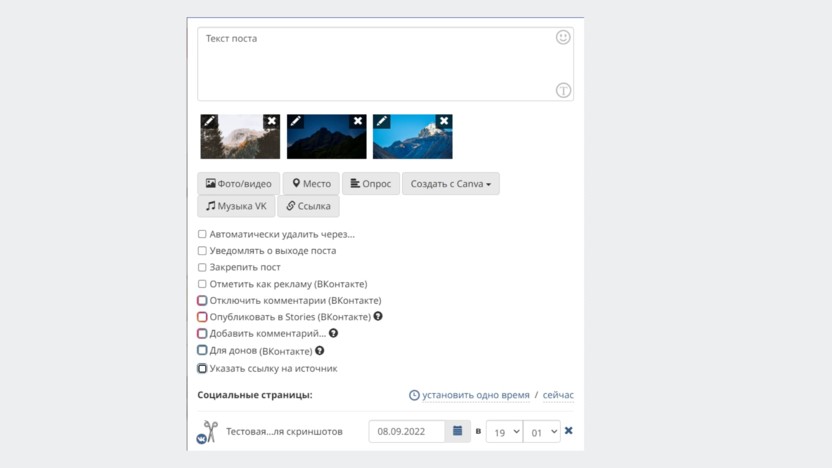The height and width of the screenshot is (468, 832).
Task: Check 'Отключить комментарии (ВКонтакте)' option
Action: pos(202,300)
